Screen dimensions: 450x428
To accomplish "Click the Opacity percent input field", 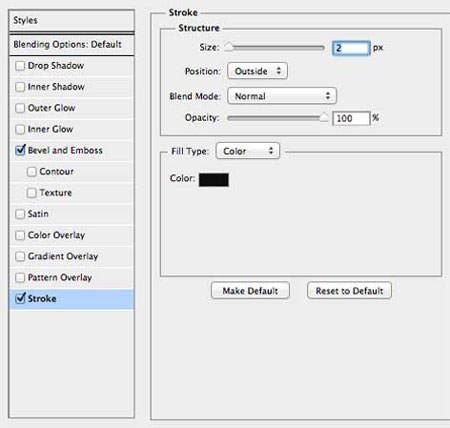I will coord(351,118).
